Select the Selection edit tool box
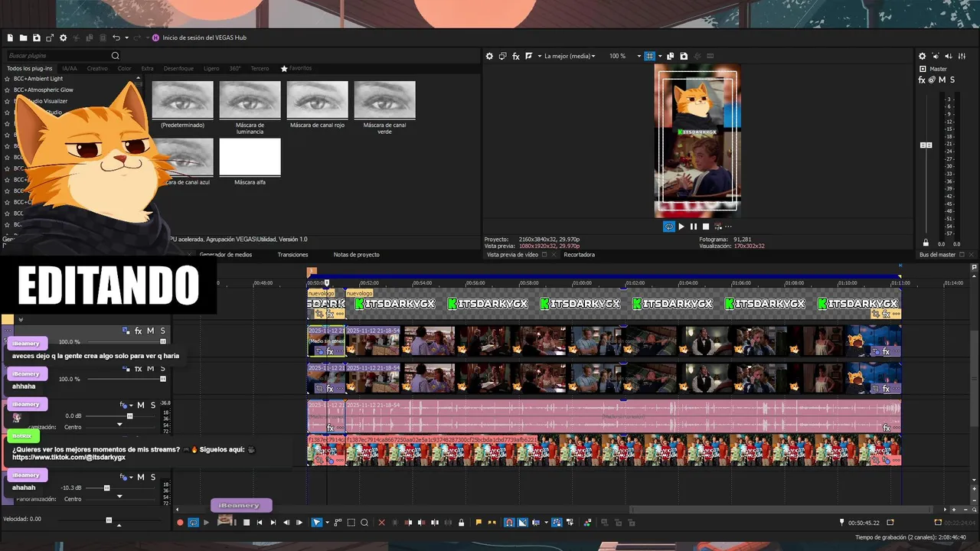980x551 pixels. coord(351,523)
